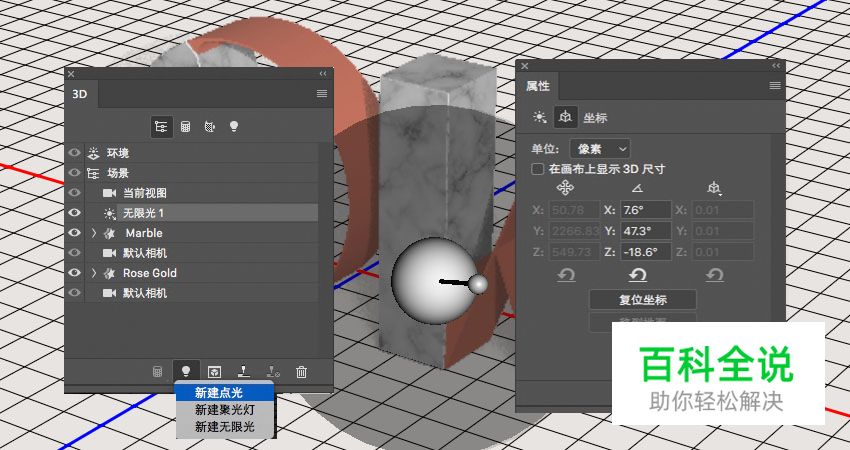Select the filter by Lights bulb icon at top
This screenshot has width=850, height=450.
coord(235,127)
